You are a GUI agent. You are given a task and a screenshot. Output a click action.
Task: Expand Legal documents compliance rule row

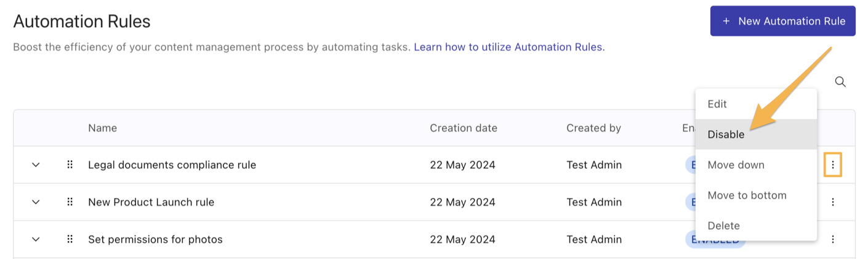click(36, 165)
